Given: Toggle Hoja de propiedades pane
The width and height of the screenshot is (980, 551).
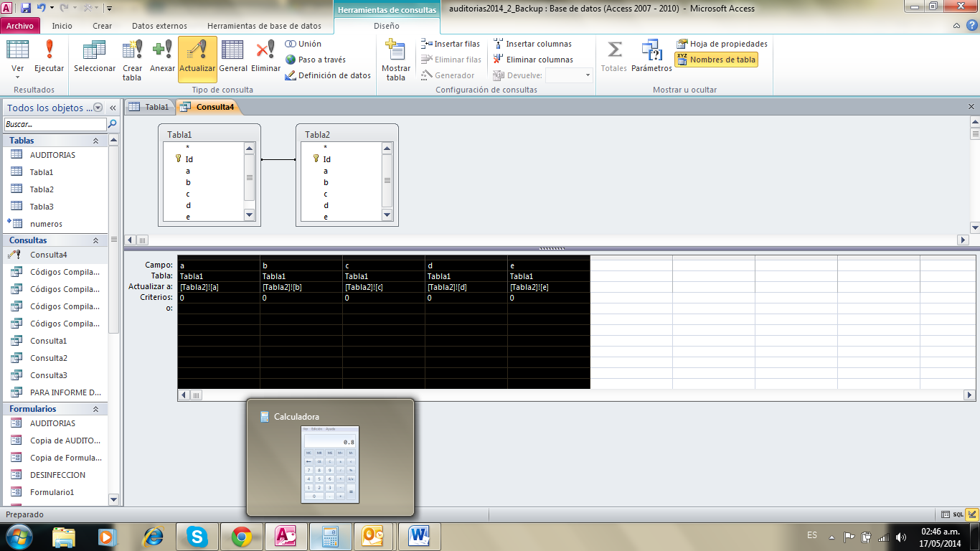Looking at the screenshot, I should point(722,44).
